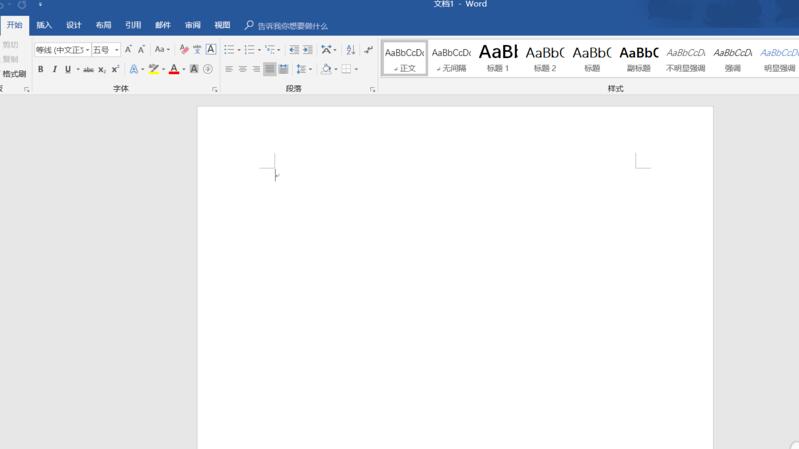
Task: Apply bulleted list icon
Action: coord(229,49)
